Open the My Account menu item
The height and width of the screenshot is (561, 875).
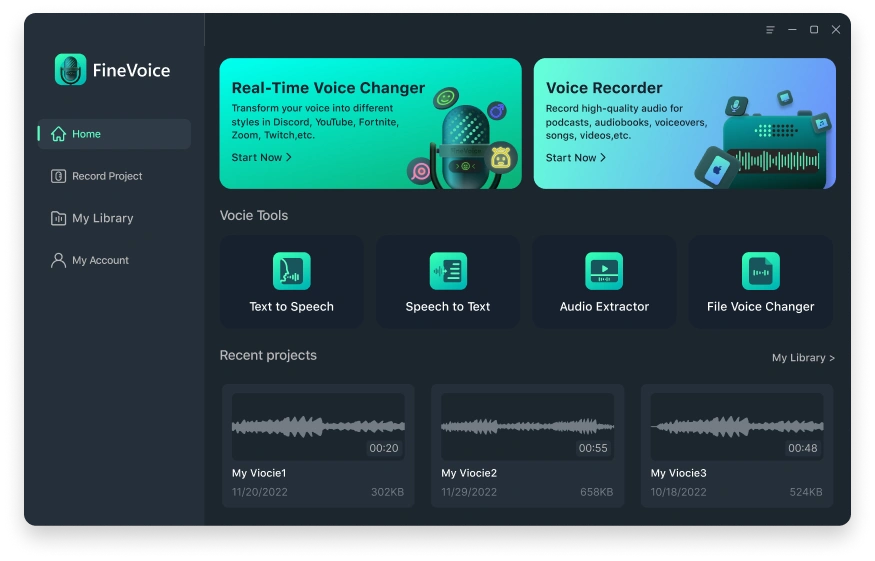pyautogui.click(x=114, y=260)
